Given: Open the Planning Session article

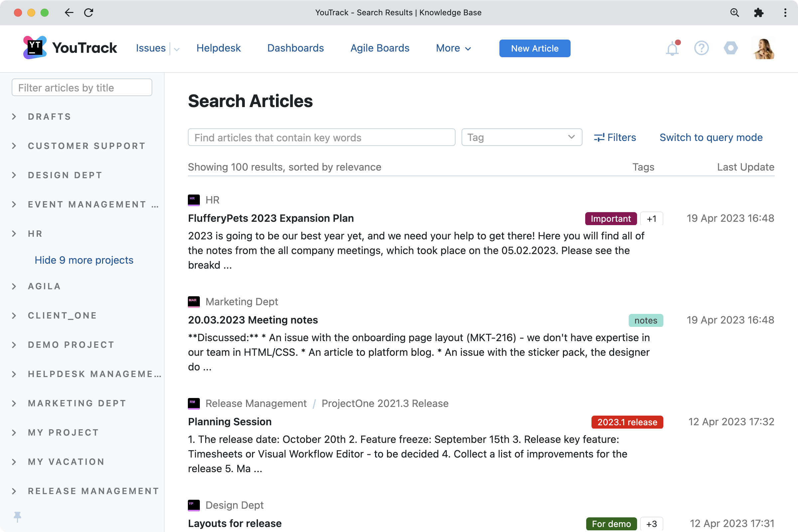Looking at the screenshot, I should point(230,422).
